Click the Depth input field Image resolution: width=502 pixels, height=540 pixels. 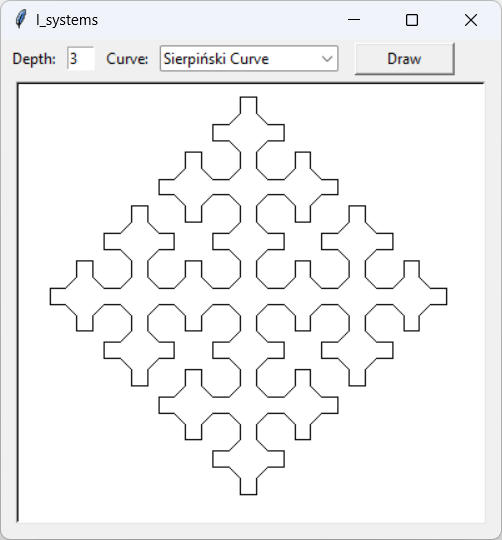coord(81,59)
